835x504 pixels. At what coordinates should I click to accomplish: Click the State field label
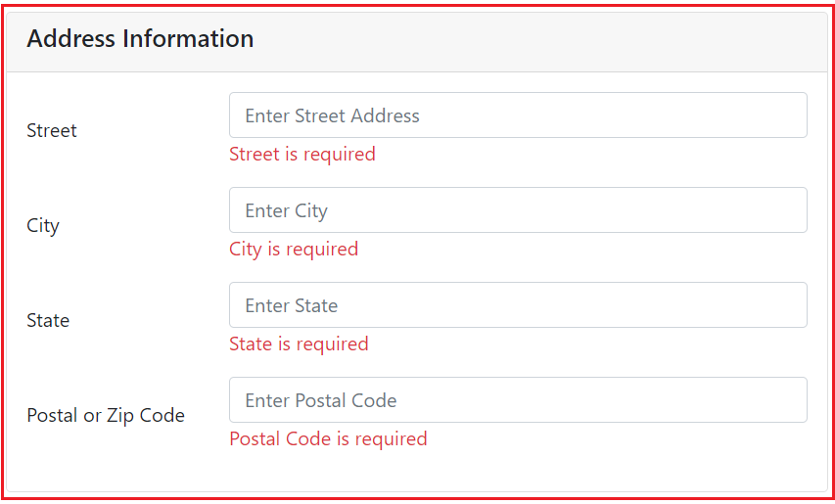(x=48, y=320)
